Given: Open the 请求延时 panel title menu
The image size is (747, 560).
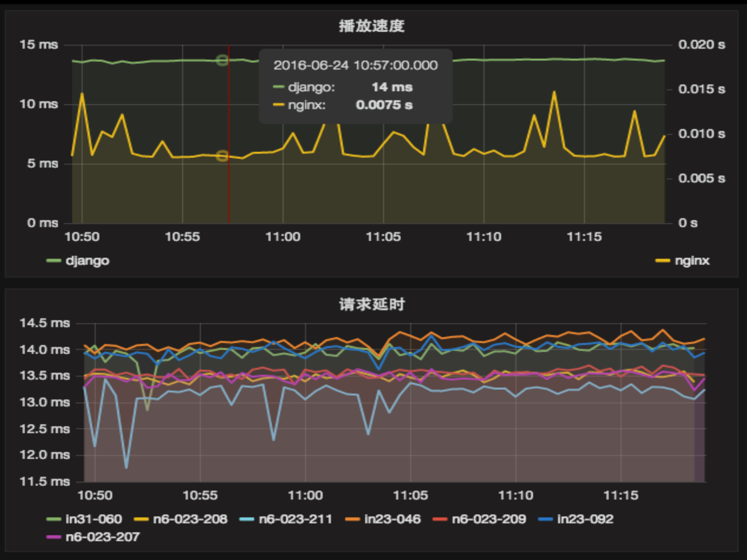Looking at the screenshot, I should pyautogui.click(x=372, y=304).
